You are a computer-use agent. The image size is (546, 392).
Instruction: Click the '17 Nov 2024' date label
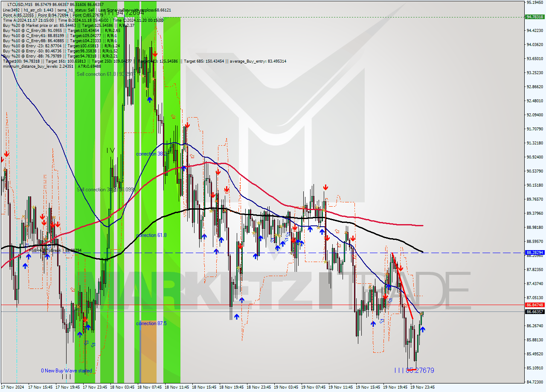[x=13, y=387]
